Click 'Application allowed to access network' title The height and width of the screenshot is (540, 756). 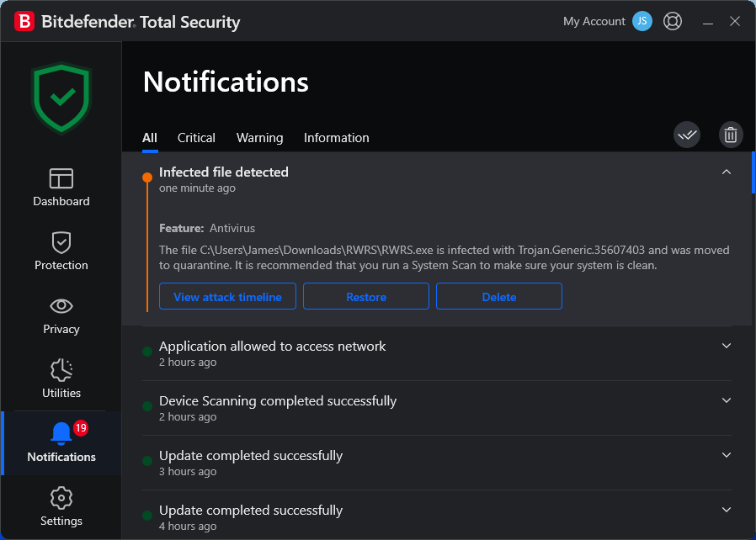pyautogui.click(x=273, y=346)
